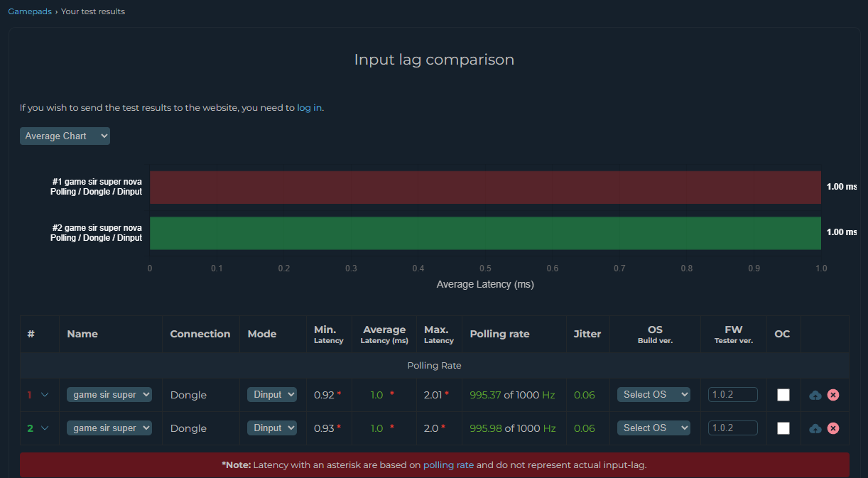Upload row 1 result cloud icon
Image resolution: width=868 pixels, height=478 pixels.
(x=815, y=395)
